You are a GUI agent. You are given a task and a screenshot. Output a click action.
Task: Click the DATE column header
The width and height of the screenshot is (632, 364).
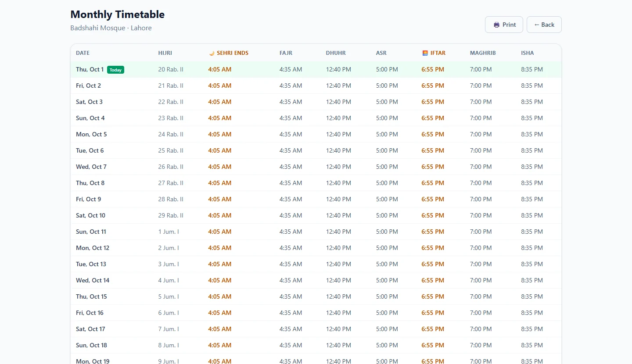coord(83,53)
